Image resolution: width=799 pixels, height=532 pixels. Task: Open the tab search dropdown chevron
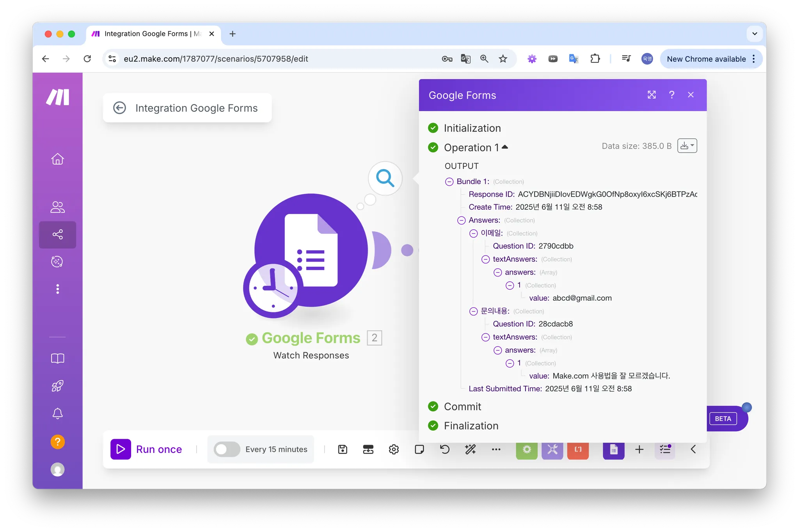[x=755, y=34]
